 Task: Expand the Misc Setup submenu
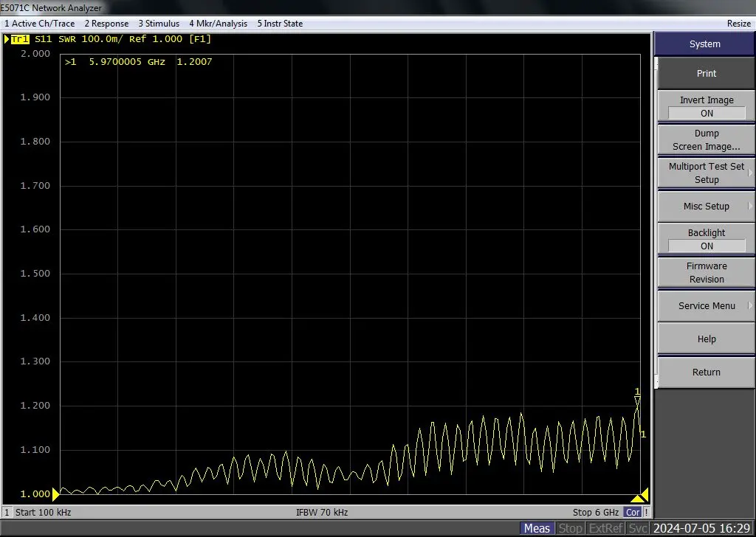[707, 207]
